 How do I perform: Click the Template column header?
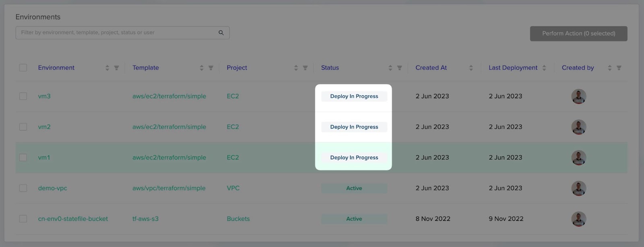[146, 68]
